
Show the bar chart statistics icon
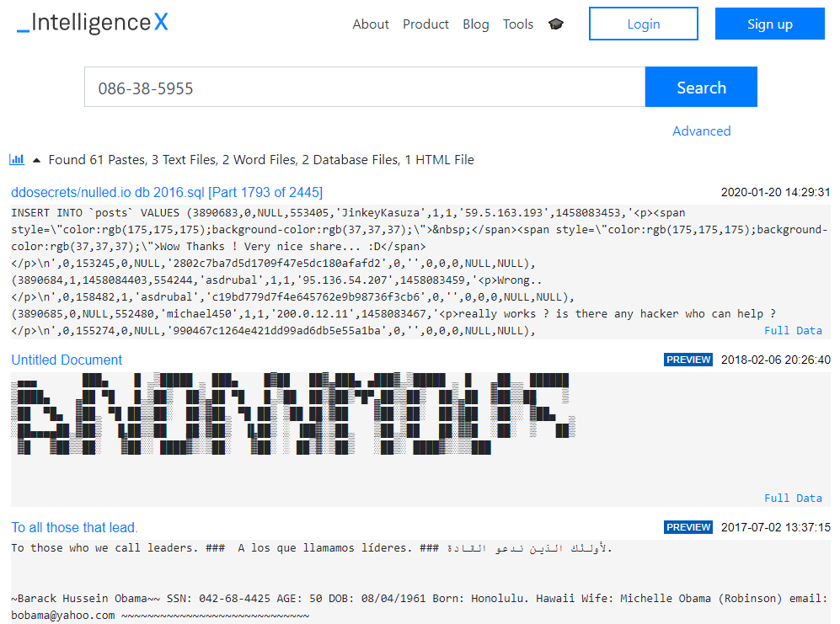point(17,159)
